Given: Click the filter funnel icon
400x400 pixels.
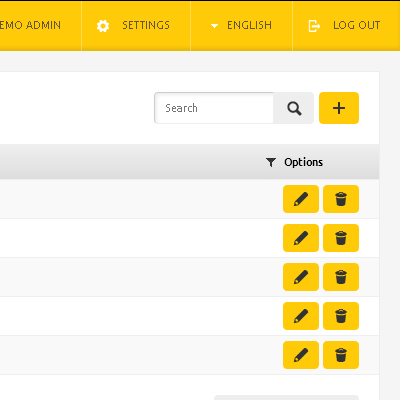Looking at the screenshot, I should tap(271, 162).
